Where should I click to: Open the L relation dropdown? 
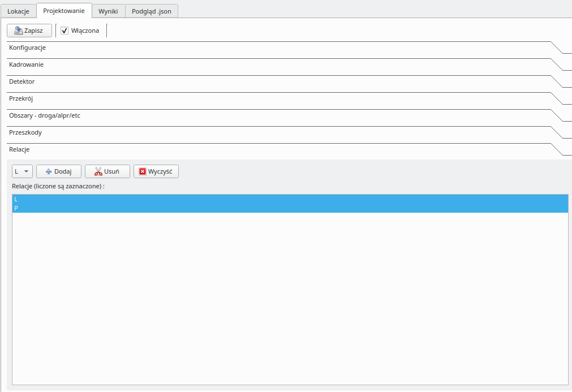22,171
